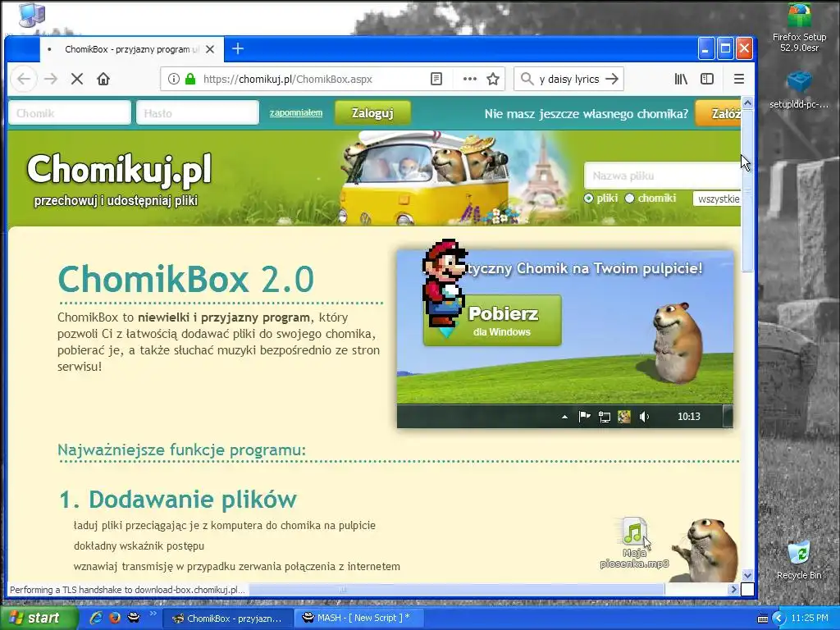The height and width of the screenshot is (630, 840).
Task: Click the Załóż account button
Action: [x=719, y=113]
